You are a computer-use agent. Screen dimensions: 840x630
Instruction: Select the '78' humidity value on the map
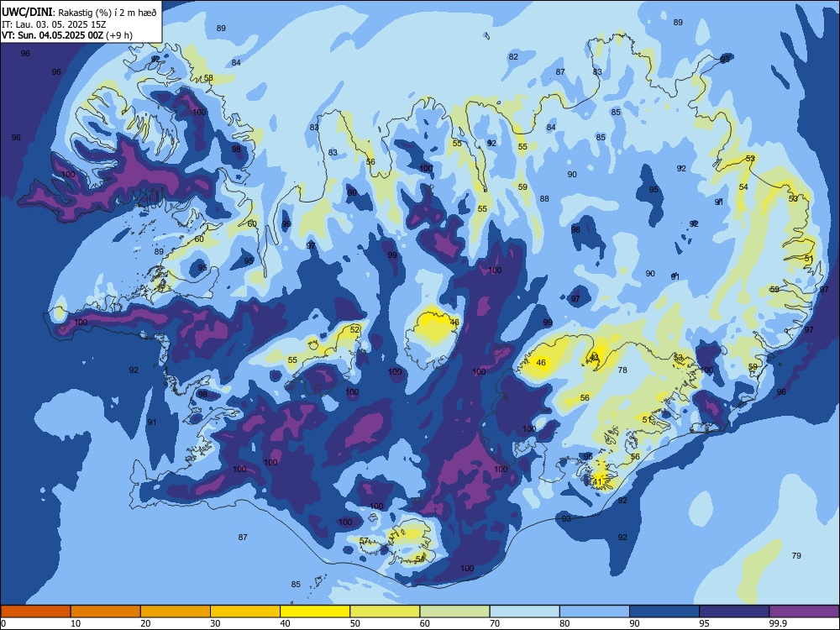pyautogui.click(x=622, y=370)
